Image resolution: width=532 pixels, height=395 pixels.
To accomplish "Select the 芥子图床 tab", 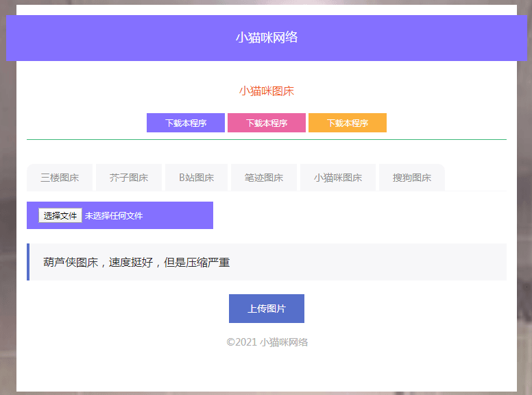I will tap(129, 178).
